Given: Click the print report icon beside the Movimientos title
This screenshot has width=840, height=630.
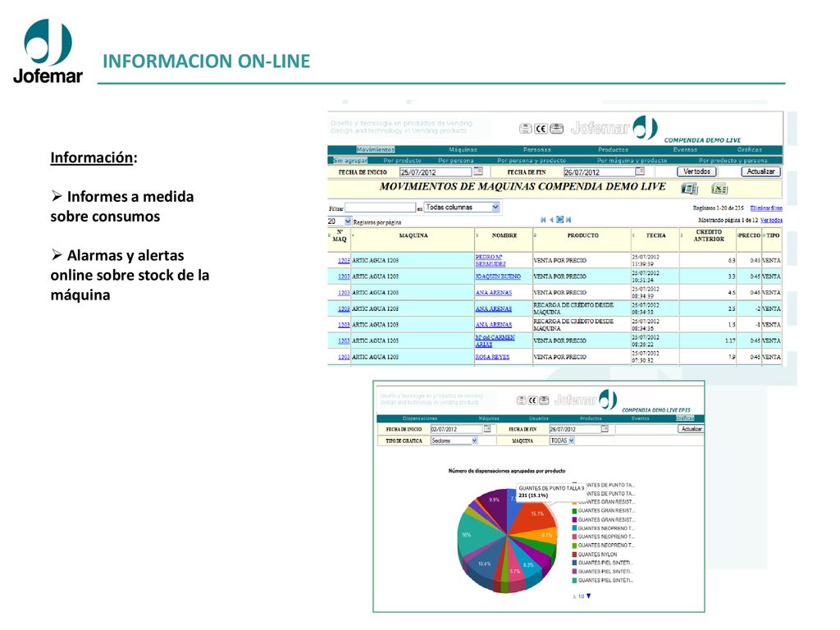Looking at the screenshot, I should point(689,189).
